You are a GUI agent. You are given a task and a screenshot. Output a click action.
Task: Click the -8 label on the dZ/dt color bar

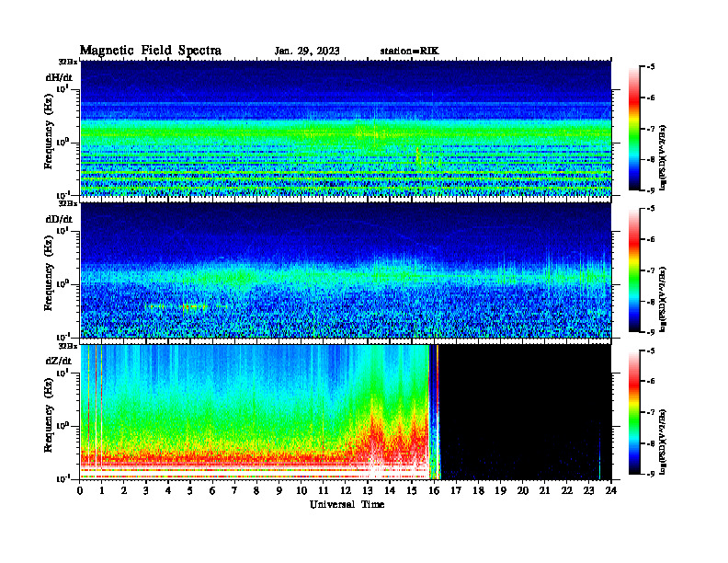(x=651, y=443)
